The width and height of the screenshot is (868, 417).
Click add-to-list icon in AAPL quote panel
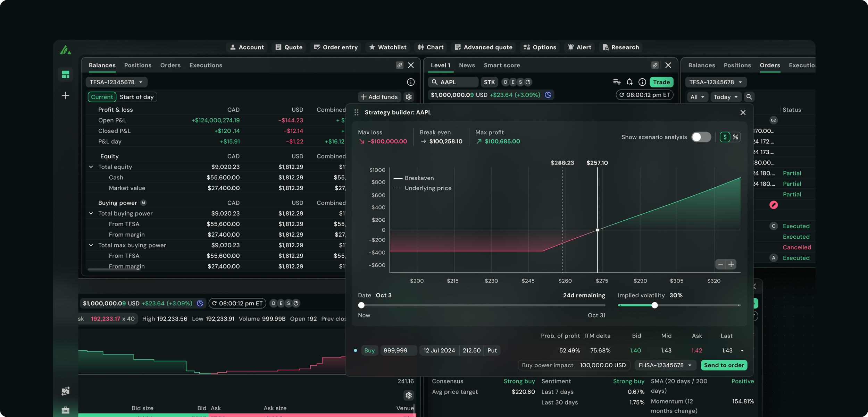click(x=617, y=82)
